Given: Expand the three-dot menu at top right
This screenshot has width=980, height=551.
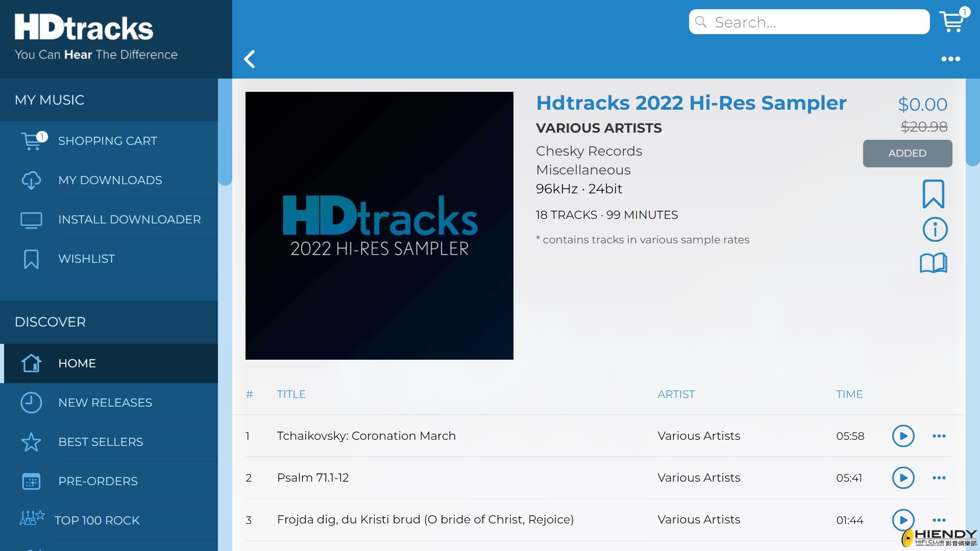Looking at the screenshot, I should tap(950, 59).
